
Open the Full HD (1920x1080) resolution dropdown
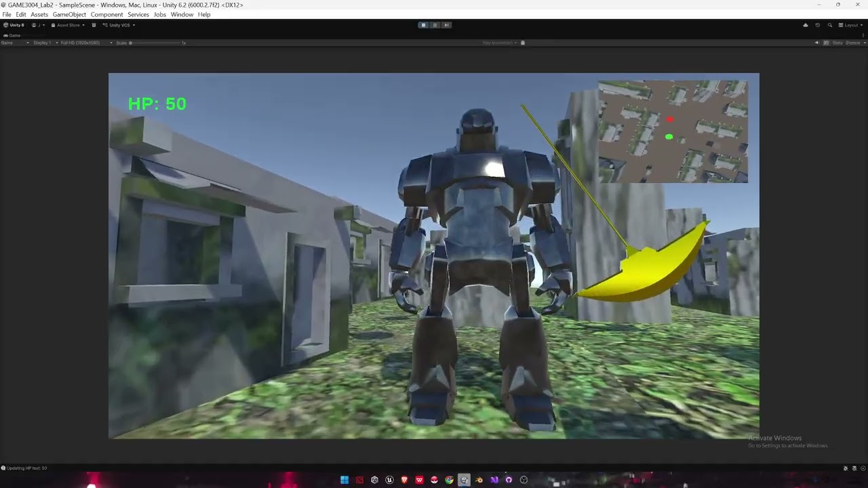point(86,43)
